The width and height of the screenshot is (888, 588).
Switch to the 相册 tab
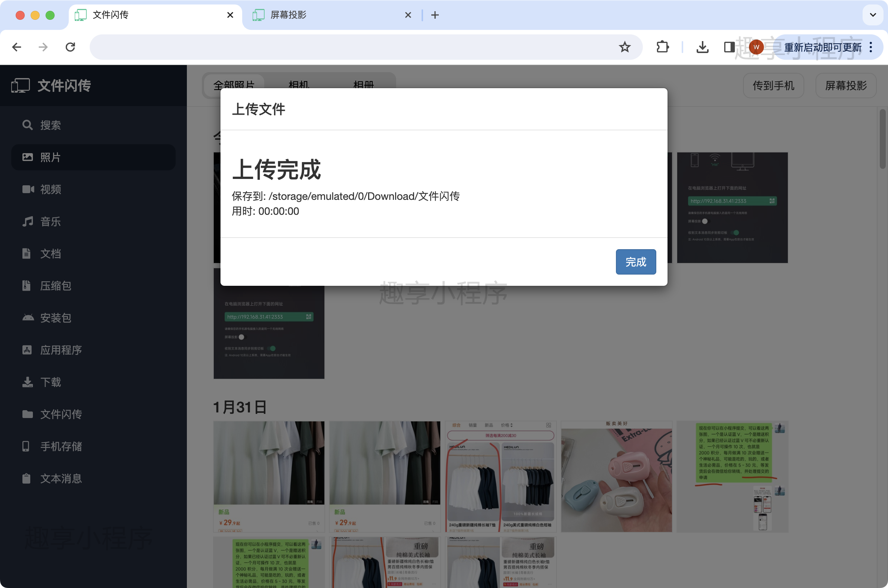pos(364,85)
